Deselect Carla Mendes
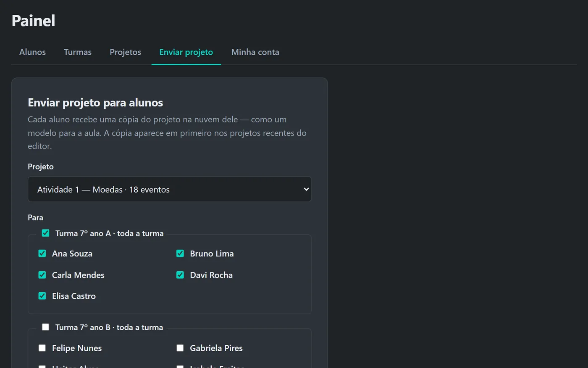Viewport: 588px width, 368px height. [x=42, y=275]
